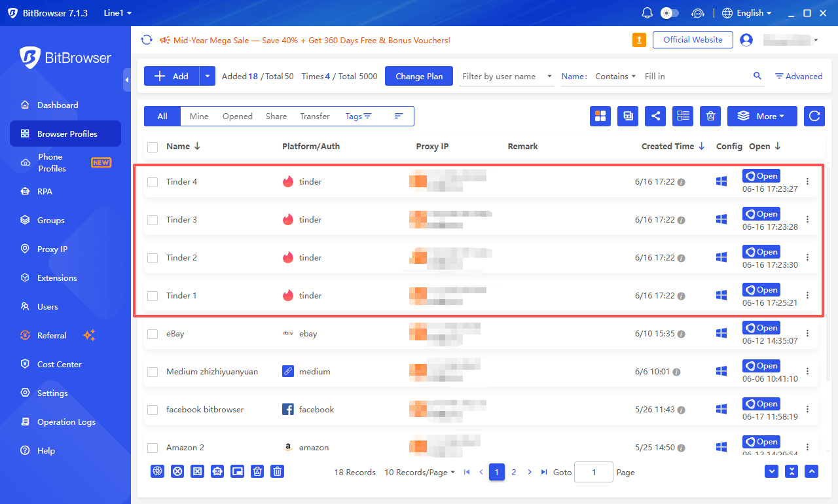Check the facebook bitbrowser row checkbox

click(153, 410)
